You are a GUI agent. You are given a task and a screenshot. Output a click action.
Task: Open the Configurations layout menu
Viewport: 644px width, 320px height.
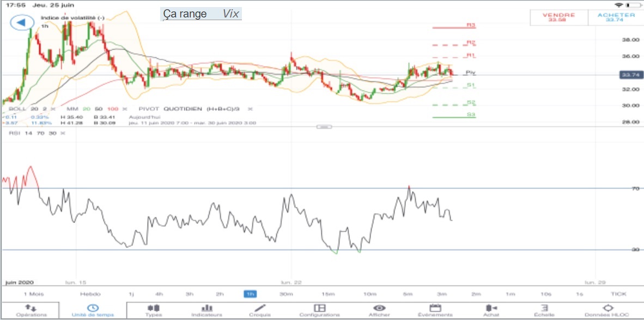tap(319, 311)
